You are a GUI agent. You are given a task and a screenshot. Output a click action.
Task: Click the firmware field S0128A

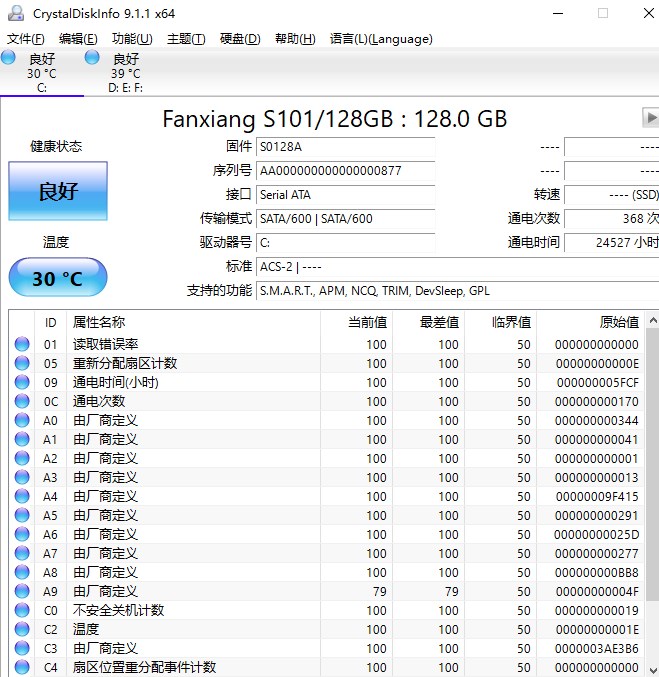point(345,147)
